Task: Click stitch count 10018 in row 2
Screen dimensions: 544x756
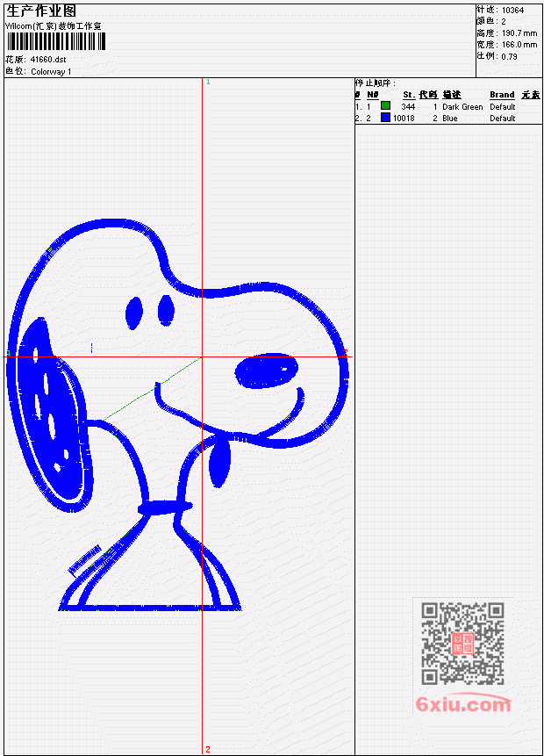Action: [404, 119]
